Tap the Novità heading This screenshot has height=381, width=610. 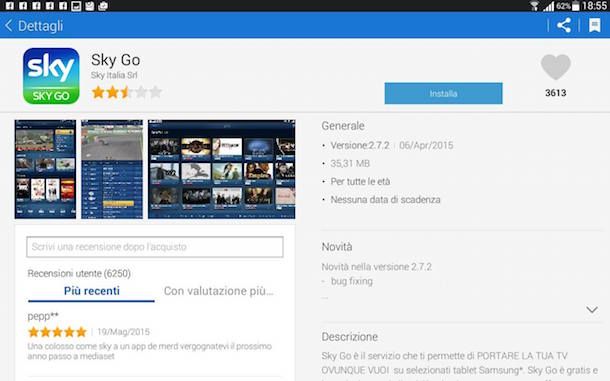[337, 247]
